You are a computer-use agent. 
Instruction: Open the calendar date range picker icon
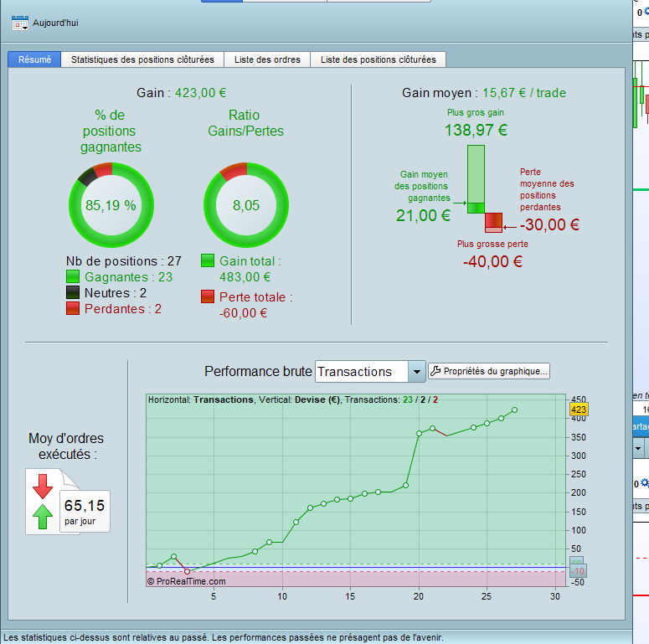point(20,23)
